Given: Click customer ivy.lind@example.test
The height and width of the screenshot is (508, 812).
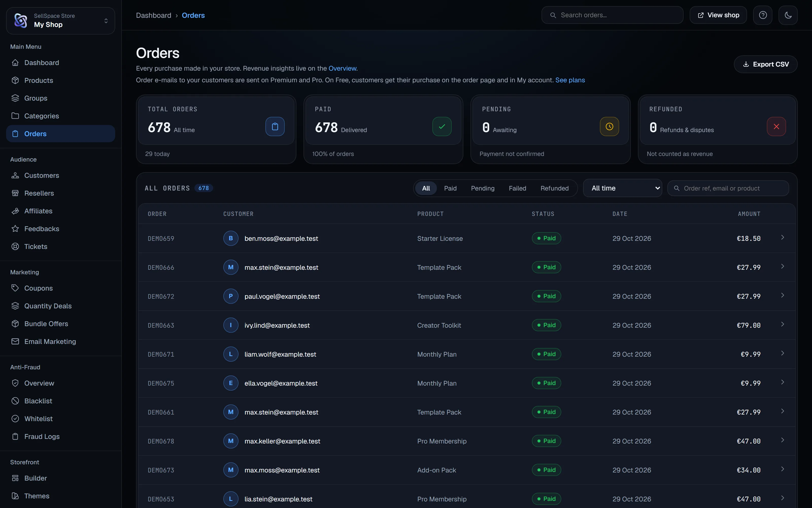Looking at the screenshot, I should tap(277, 325).
